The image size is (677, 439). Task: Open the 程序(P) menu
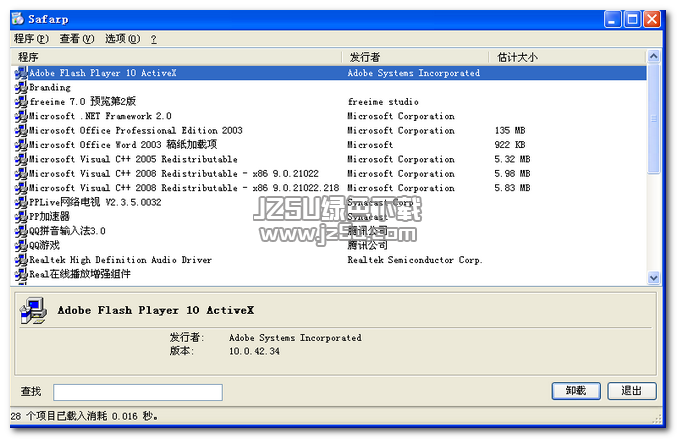coord(31,39)
